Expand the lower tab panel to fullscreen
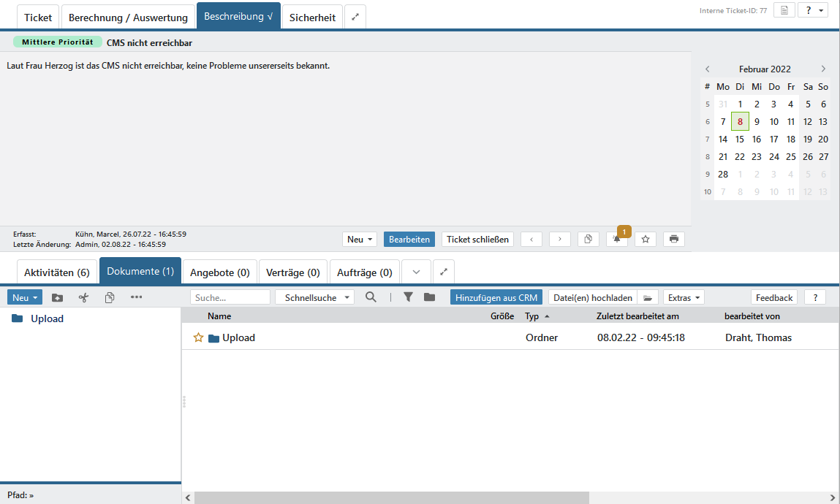This screenshot has width=840, height=504. pyautogui.click(x=443, y=272)
